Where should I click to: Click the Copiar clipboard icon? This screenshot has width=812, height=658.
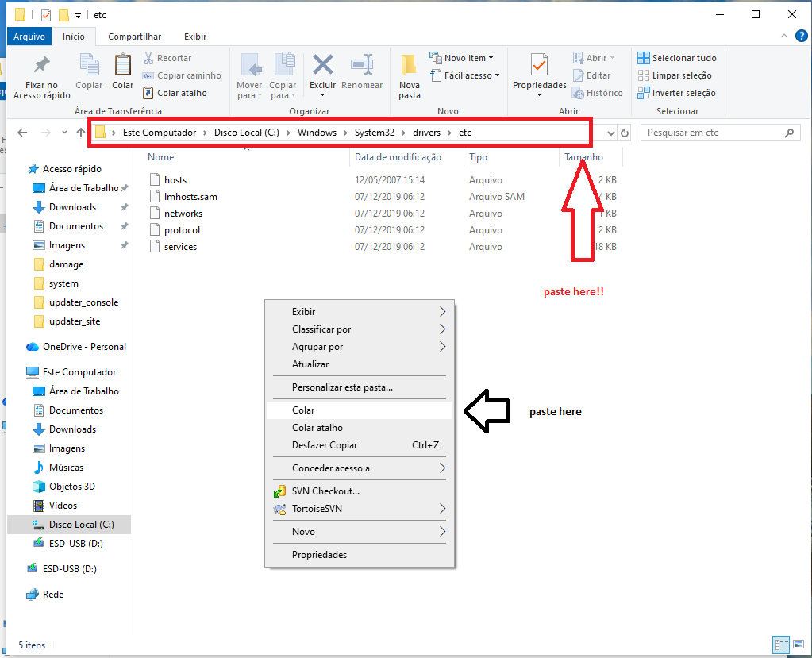tap(89, 71)
